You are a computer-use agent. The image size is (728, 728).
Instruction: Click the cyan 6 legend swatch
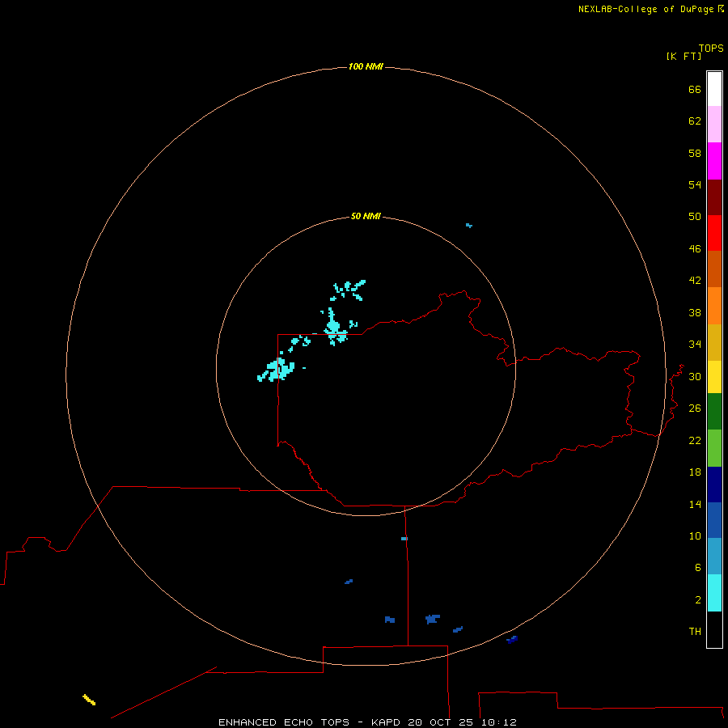(714, 593)
